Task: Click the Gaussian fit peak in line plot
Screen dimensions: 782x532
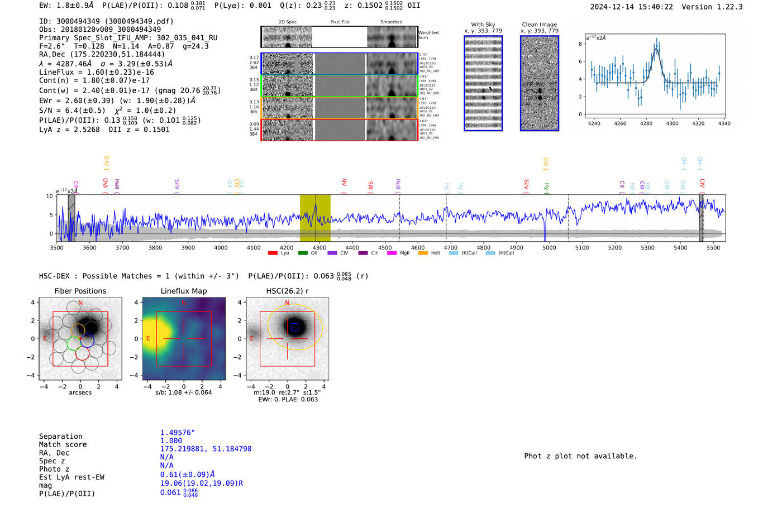Action: [657, 49]
